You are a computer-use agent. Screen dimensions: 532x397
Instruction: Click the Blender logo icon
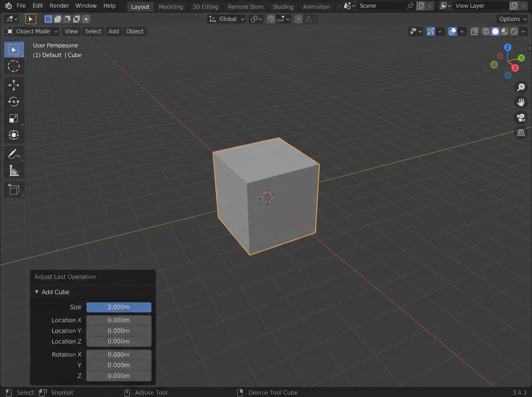pos(8,6)
